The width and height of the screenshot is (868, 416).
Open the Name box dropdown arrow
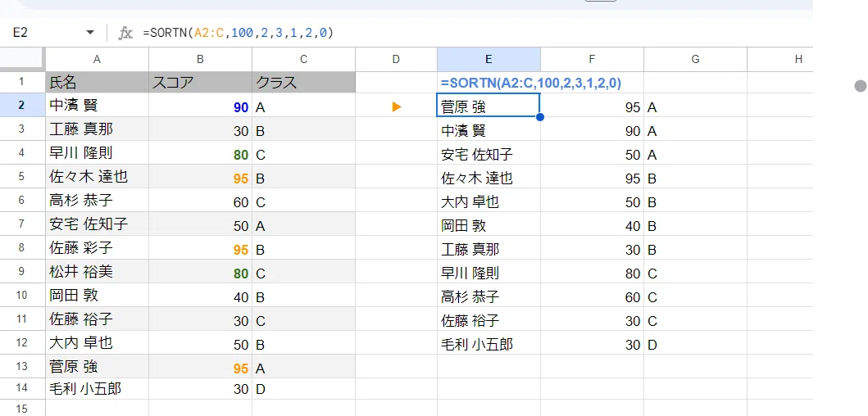tap(90, 34)
